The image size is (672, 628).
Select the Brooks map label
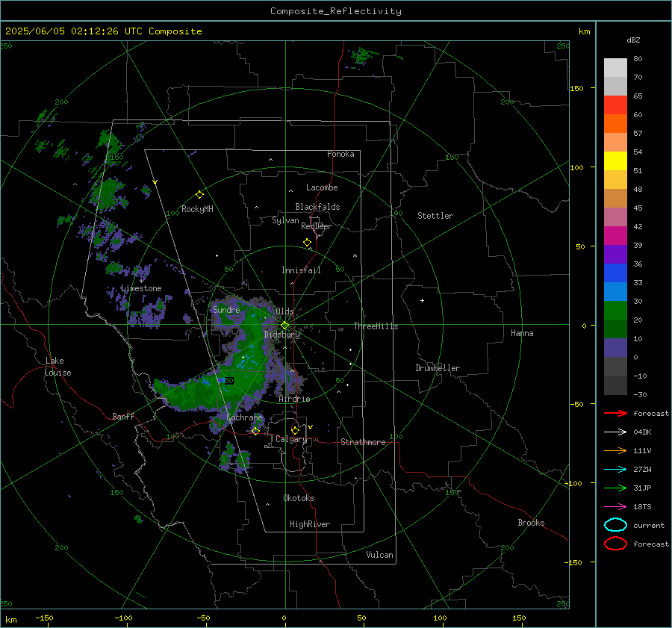(x=531, y=523)
